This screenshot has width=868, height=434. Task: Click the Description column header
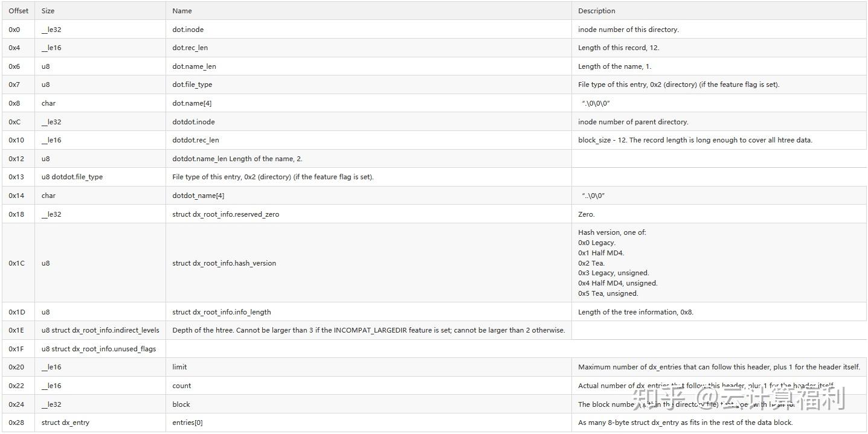596,11
